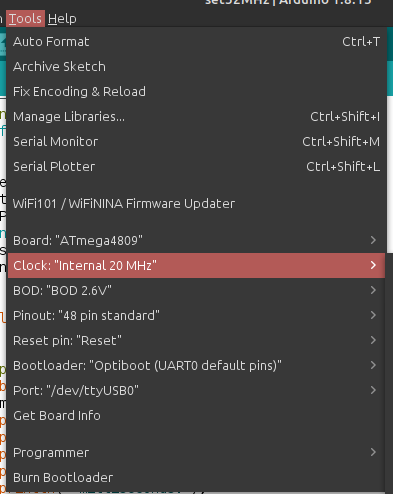Screen dimensions: 393x494
Task: Click the chevron arrow on Clock row
Action: point(373,265)
